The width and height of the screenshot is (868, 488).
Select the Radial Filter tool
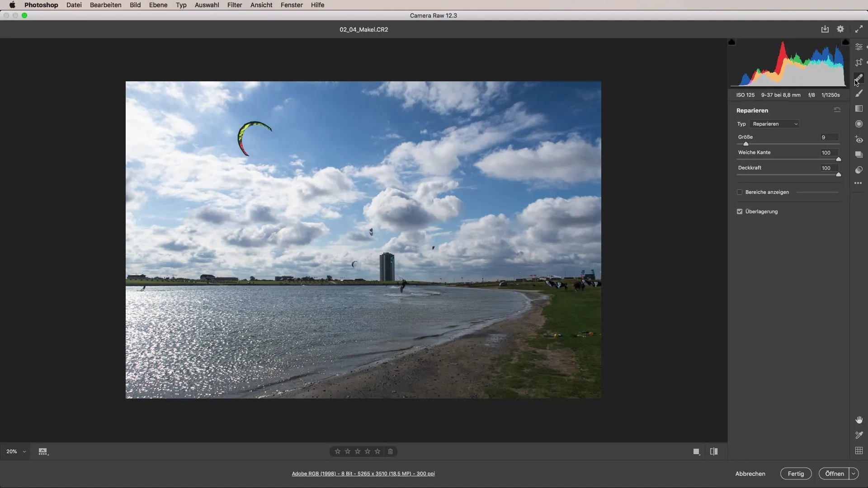tap(859, 124)
